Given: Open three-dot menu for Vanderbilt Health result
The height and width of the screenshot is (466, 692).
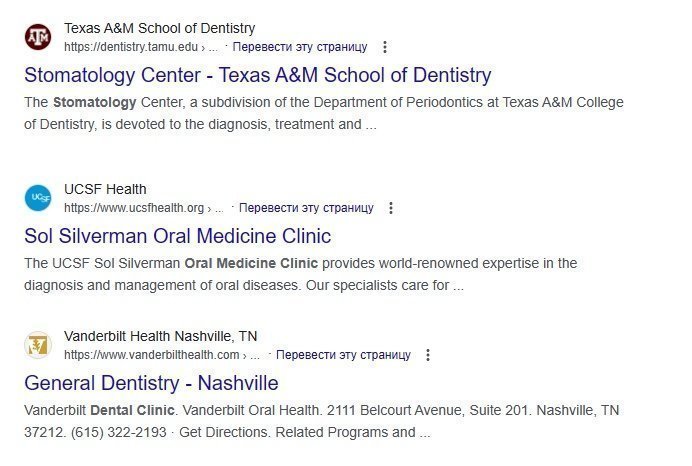Looking at the screenshot, I should click(428, 355).
